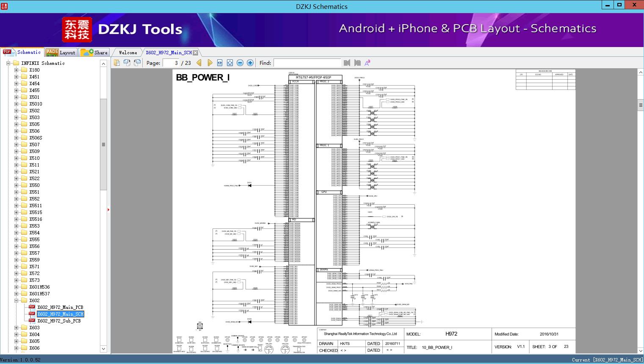The width and height of the screenshot is (644, 364).
Task: Switch to the Schematic tab
Action: [22, 52]
